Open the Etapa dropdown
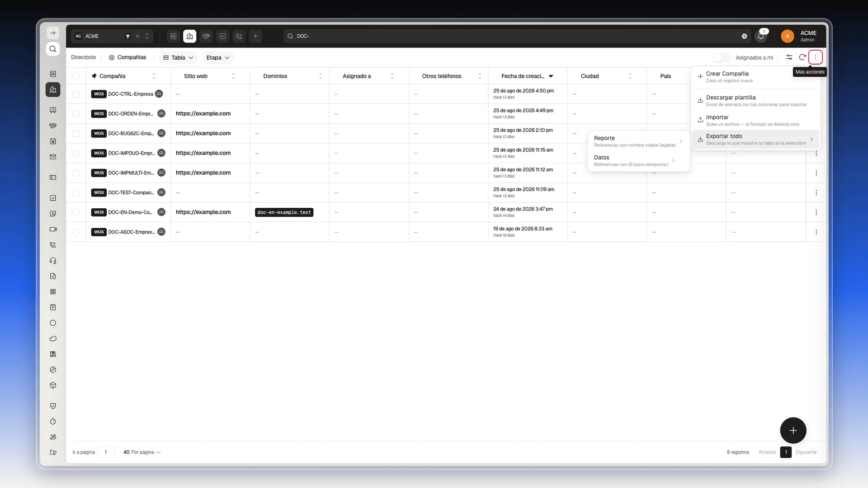The width and height of the screenshot is (868, 488). 218,57
